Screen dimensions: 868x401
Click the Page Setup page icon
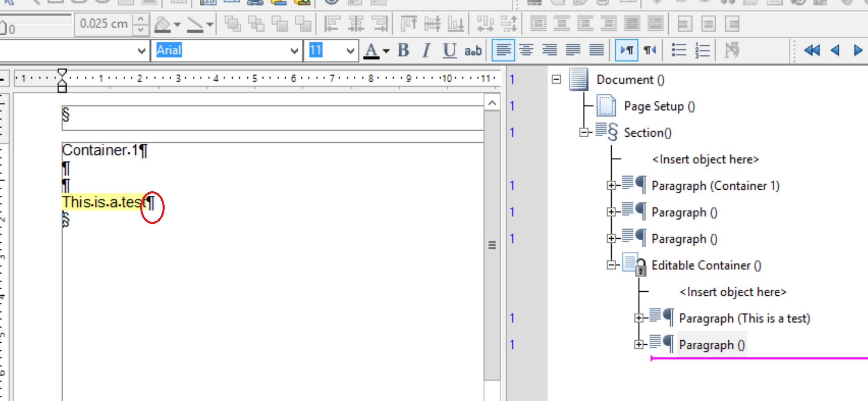[606, 106]
